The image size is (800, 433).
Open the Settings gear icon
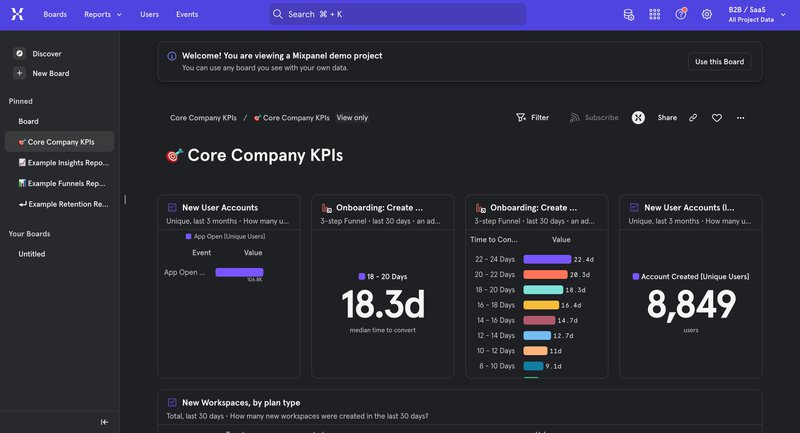point(707,14)
